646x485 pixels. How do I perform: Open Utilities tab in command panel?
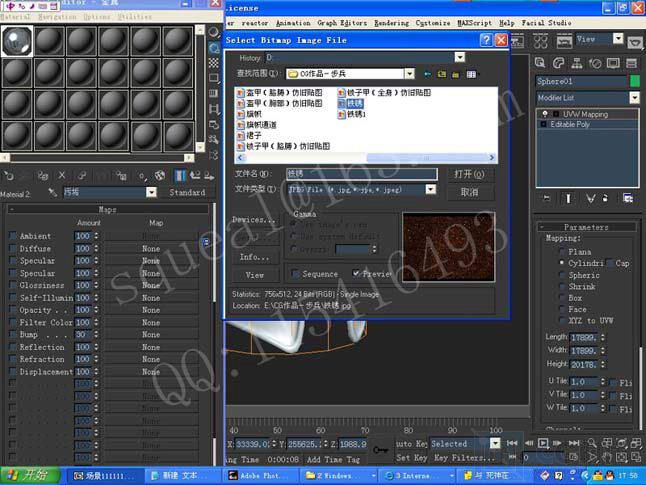pyautogui.click(x=631, y=63)
